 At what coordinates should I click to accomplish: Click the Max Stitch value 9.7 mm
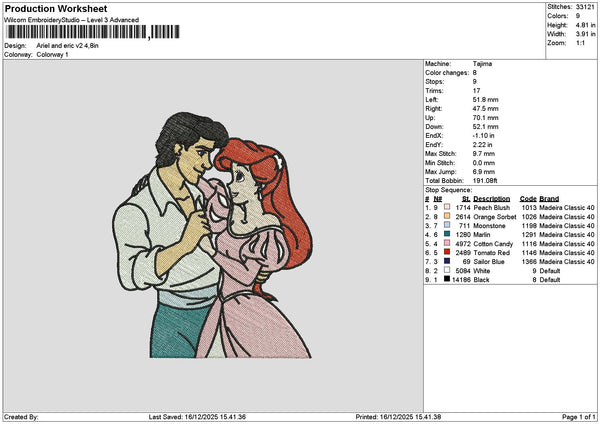[x=484, y=154]
